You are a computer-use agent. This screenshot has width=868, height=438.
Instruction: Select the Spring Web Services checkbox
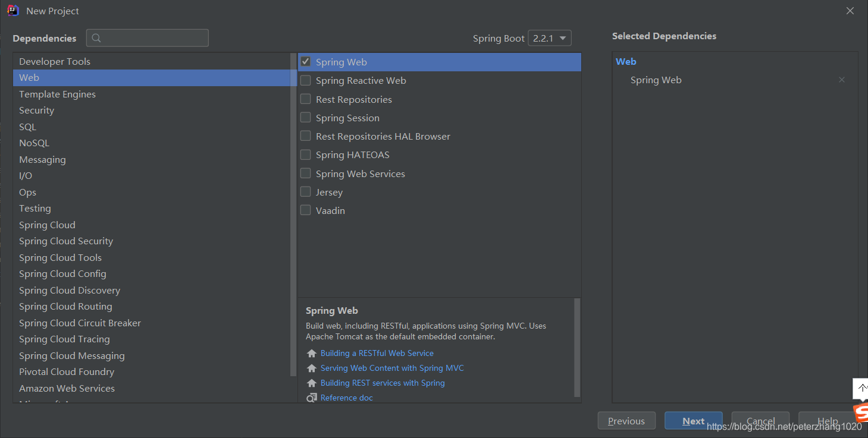point(306,173)
